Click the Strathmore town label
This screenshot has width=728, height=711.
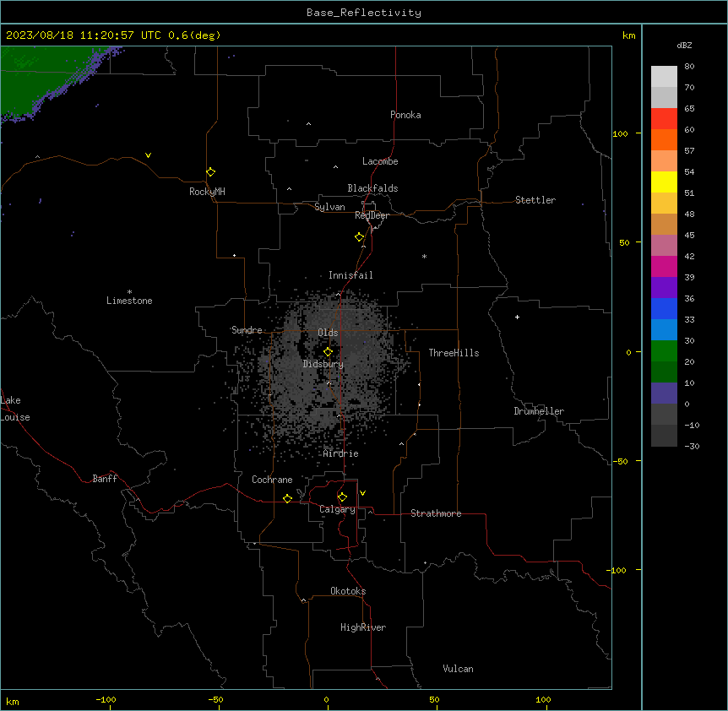pos(436,513)
